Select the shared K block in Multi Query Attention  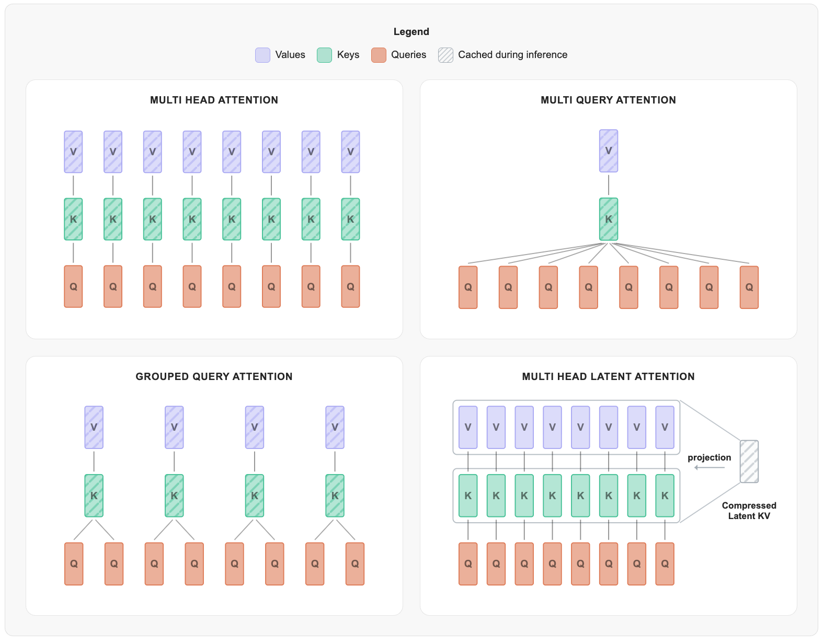[609, 220]
